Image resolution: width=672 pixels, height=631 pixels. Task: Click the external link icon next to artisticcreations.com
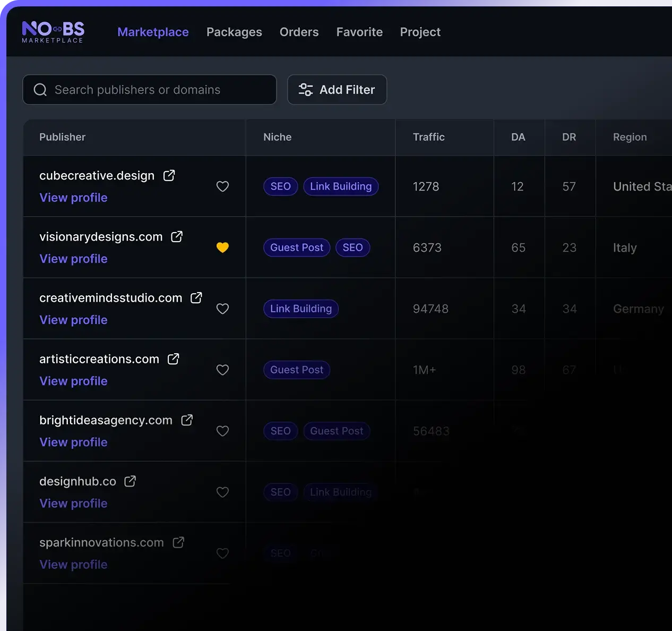point(173,359)
